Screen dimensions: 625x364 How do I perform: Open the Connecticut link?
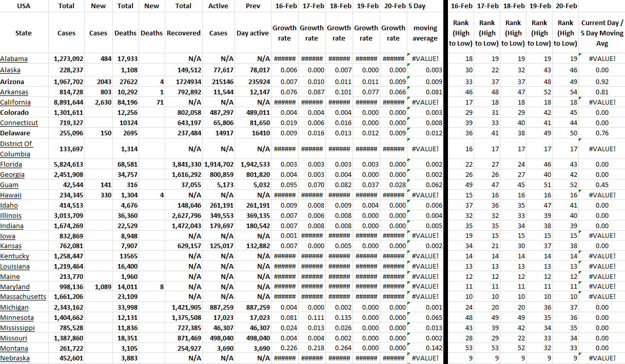pyautogui.click(x=19, y=123)
